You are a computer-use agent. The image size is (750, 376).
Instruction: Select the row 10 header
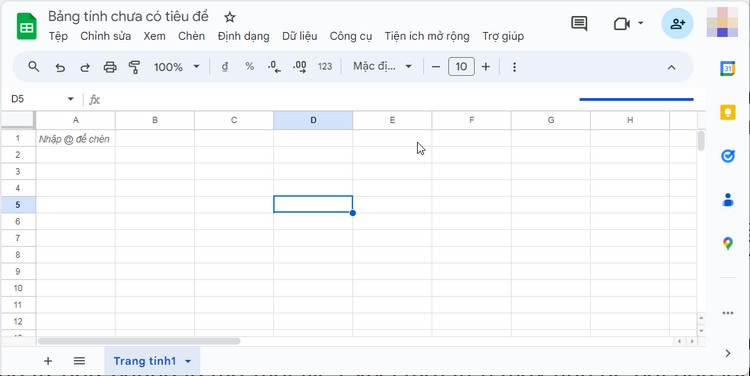[18, 288]
